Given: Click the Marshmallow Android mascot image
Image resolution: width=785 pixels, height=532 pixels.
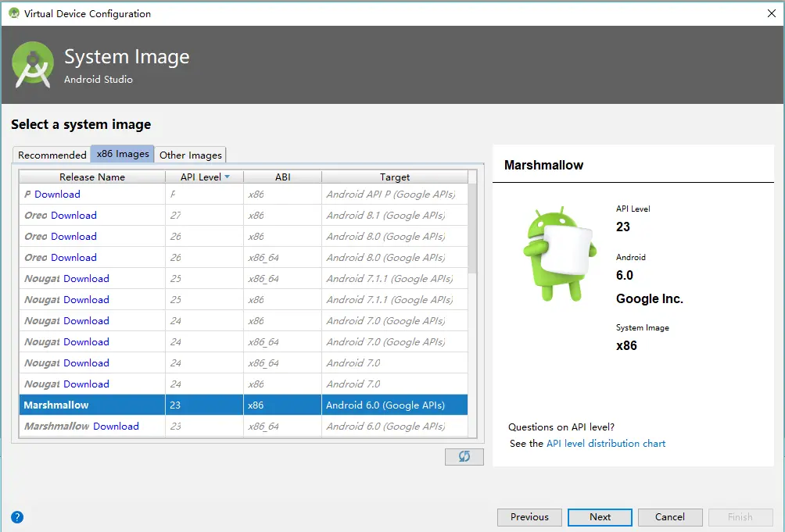Looking at the screenshot, I should pos(560,253).
